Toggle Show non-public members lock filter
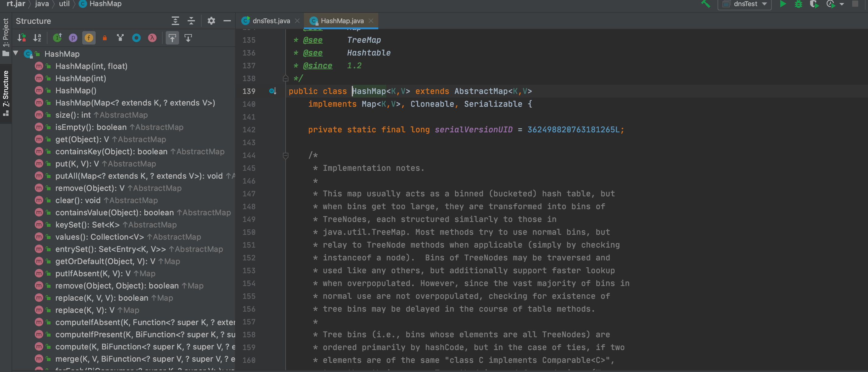Image resolution: width=868 pixels, height=372 pixels. point(105,38)
